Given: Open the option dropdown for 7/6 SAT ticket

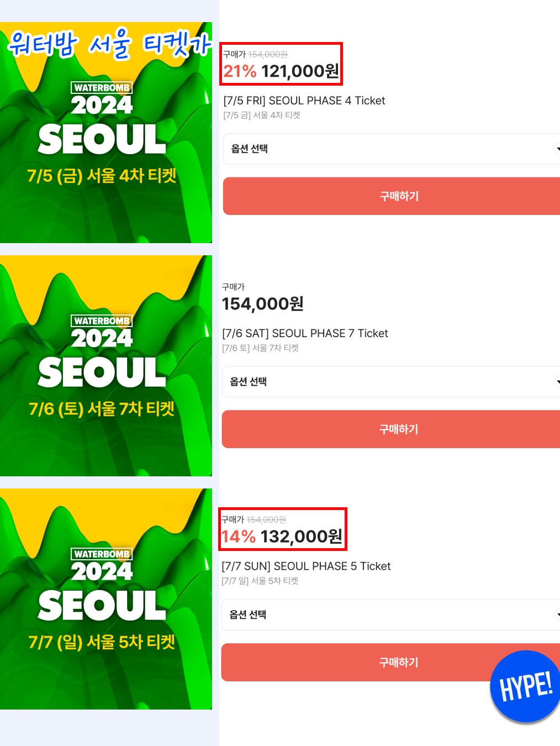Looking at the screenshot, I should 391,382.
